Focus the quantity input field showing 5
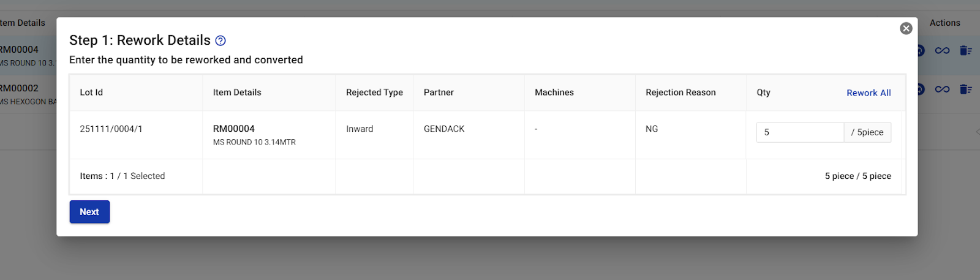Viewport: 980px width, 280px height. point(799,132)
